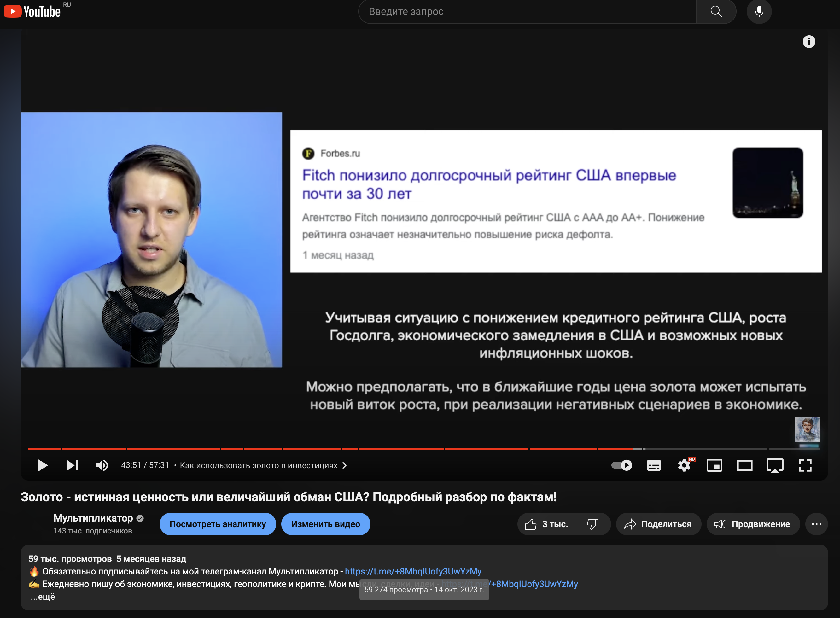Enter fullscreen mode
Viewport: 840px width, 618px height.
(805, 465)
